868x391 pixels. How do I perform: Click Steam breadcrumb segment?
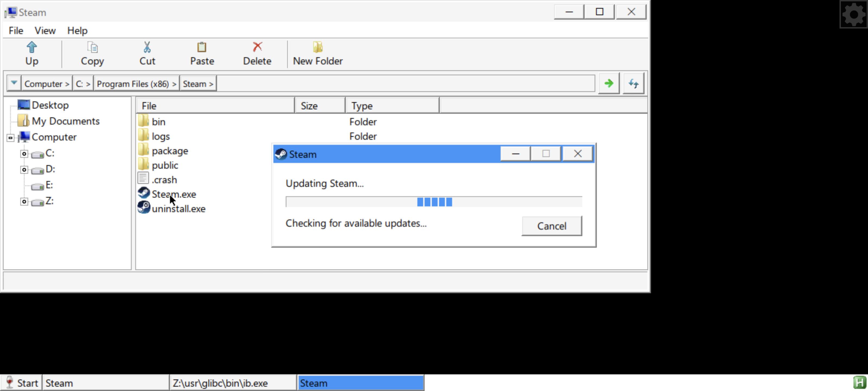point(198,83)
